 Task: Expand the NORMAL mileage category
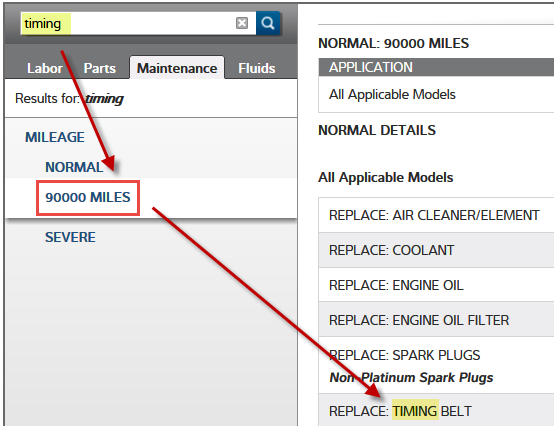(x=74, y=167)
